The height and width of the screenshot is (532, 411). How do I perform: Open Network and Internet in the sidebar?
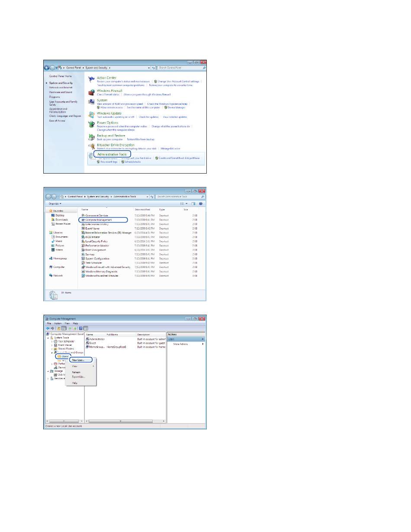[61, 87]
